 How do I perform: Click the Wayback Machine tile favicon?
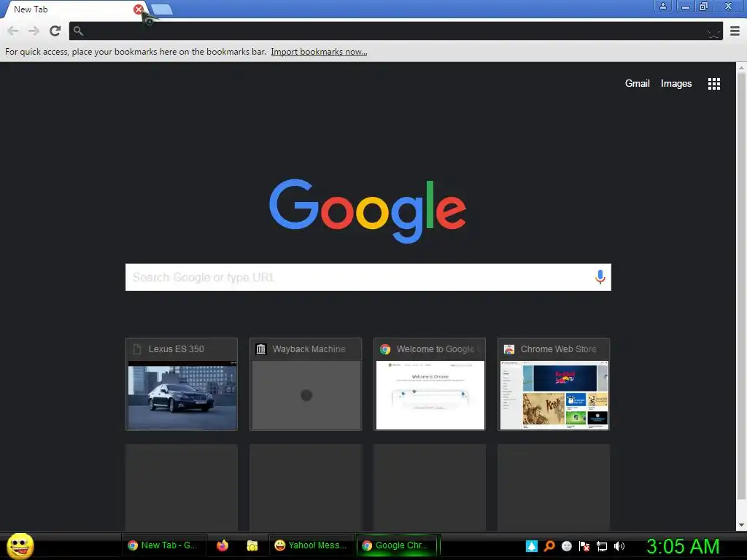(x=261, y=349)
